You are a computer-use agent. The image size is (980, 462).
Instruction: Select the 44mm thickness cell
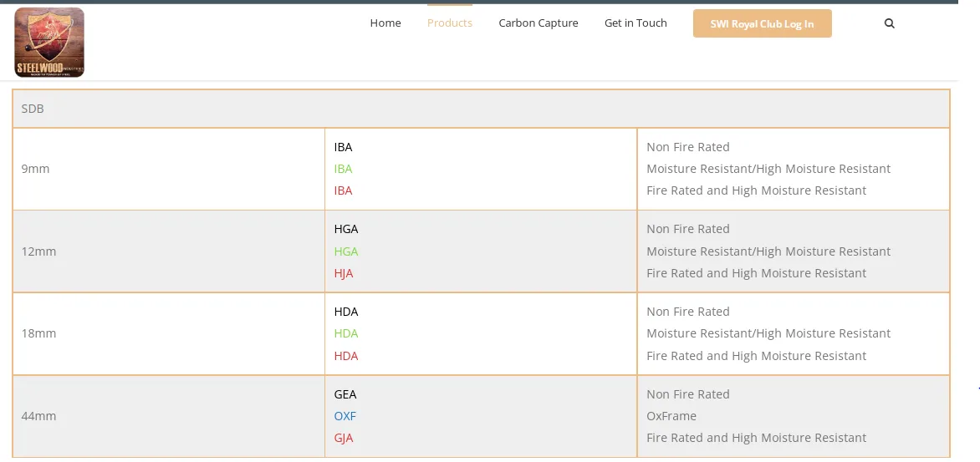click(38, 416)
